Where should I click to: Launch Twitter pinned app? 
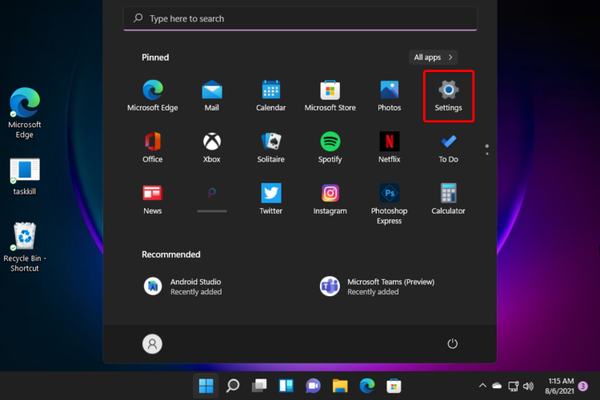(271, 197)
